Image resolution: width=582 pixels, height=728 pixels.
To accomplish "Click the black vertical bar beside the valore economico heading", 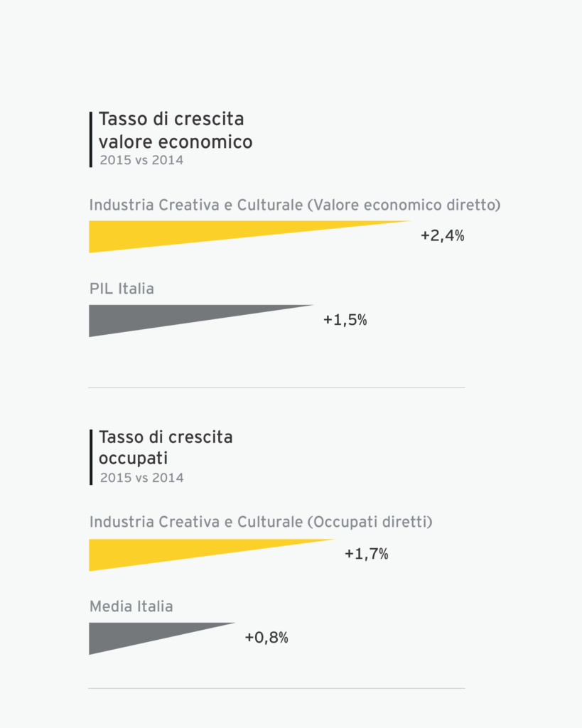I will coord(91,139).
